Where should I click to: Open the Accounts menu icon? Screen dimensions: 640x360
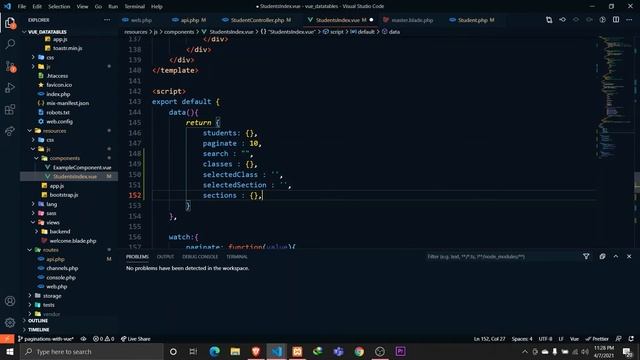click(x=10, y=301)
